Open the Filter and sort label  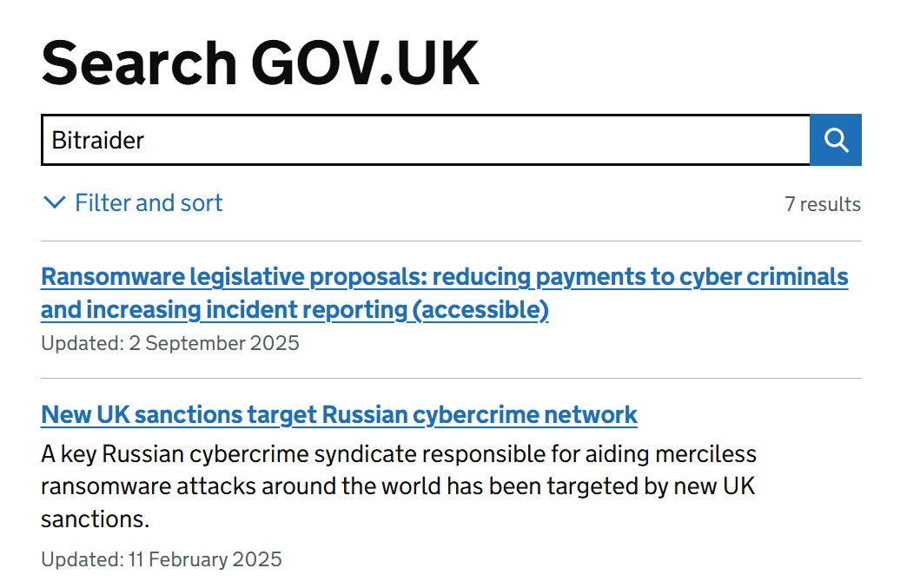[149, 203]
